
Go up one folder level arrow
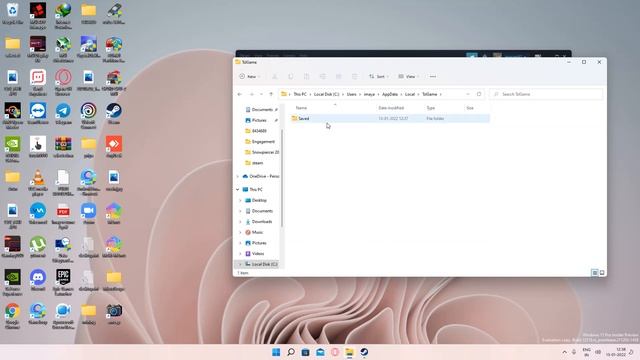[x=271, y=94]
